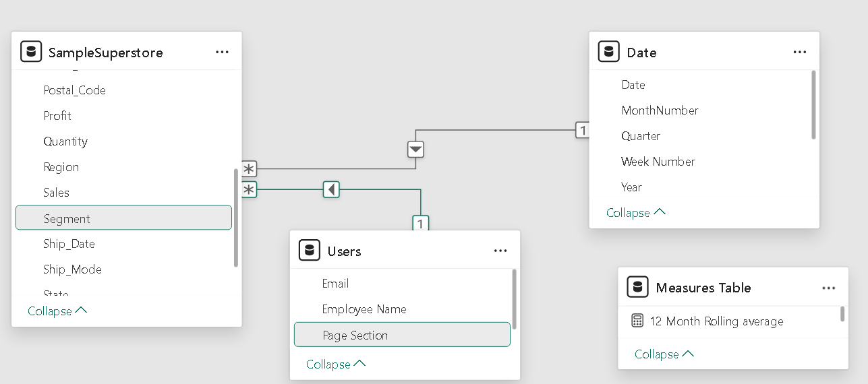868x384 pixels.
Task: Open the Date table ellipsis menu
Action: (x=800, y=52)
